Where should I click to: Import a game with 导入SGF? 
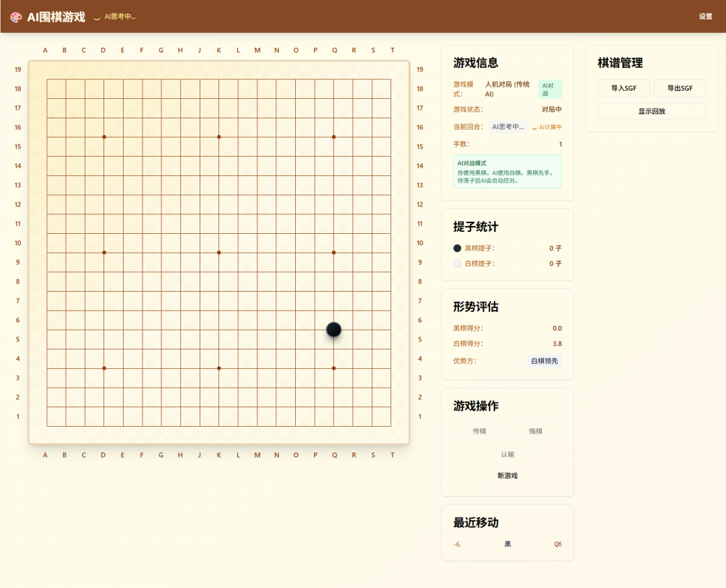coord(624,88)
